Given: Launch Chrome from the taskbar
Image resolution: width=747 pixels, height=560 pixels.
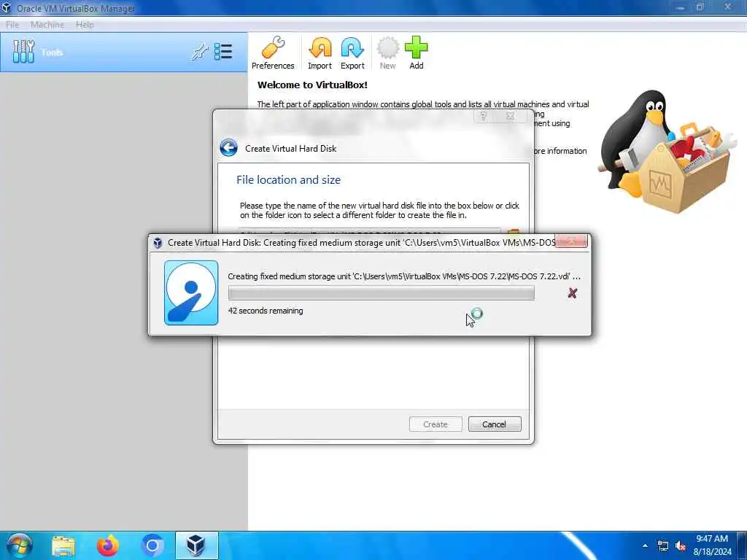Looking at the screenshot, I should (152, 546).
